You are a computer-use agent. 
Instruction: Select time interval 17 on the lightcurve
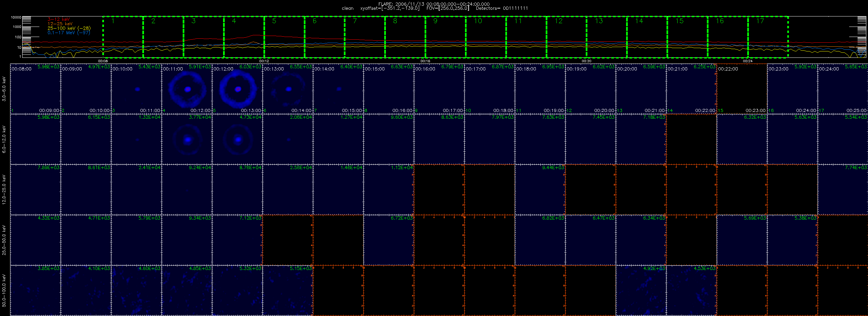tap(768, 37)
